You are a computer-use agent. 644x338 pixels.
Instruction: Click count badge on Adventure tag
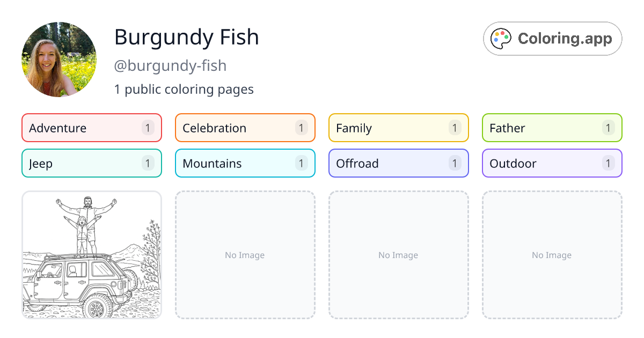[x=148, y=128]
